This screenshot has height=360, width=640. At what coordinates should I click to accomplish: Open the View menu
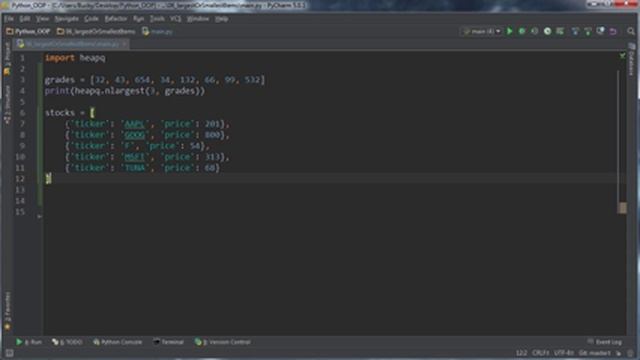(x=42, y=19)
